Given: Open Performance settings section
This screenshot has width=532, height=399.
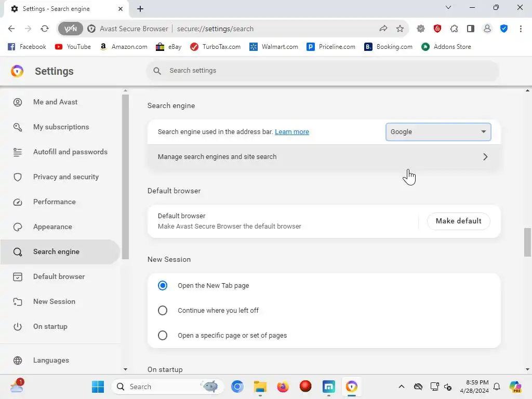Looking at the screenshot, I should pos(60,202).
